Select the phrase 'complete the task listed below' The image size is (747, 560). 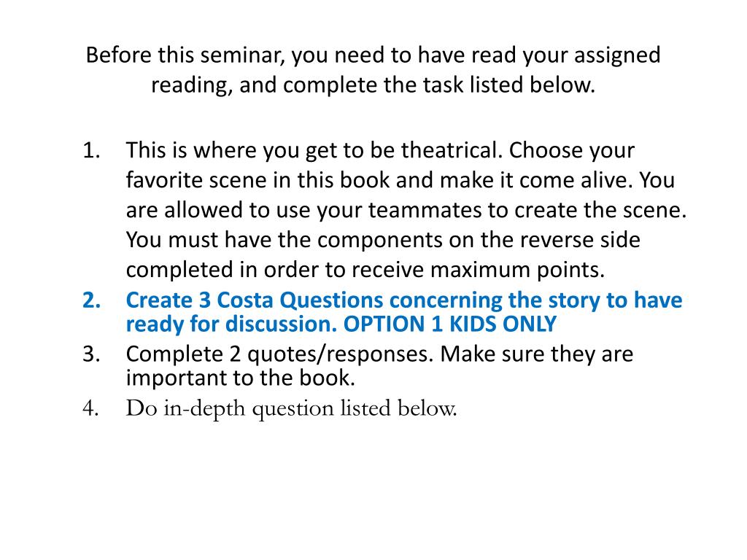tap(438, 85)
